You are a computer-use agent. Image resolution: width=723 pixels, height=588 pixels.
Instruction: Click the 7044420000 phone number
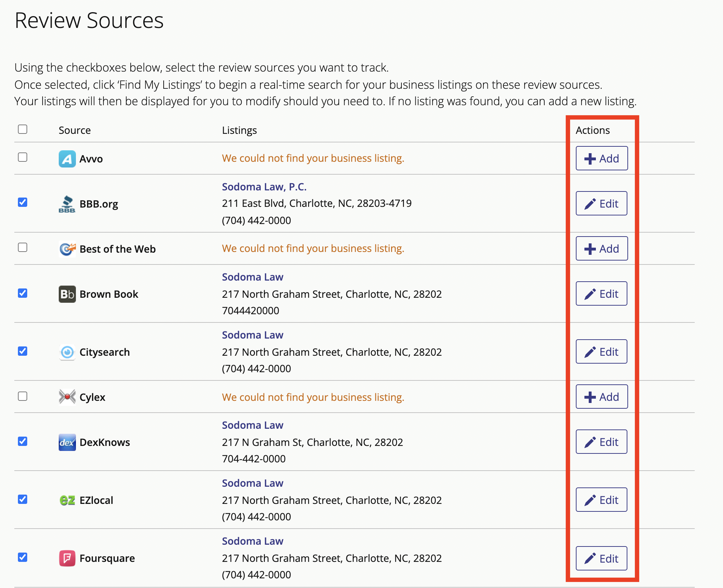tap(250, 311)
